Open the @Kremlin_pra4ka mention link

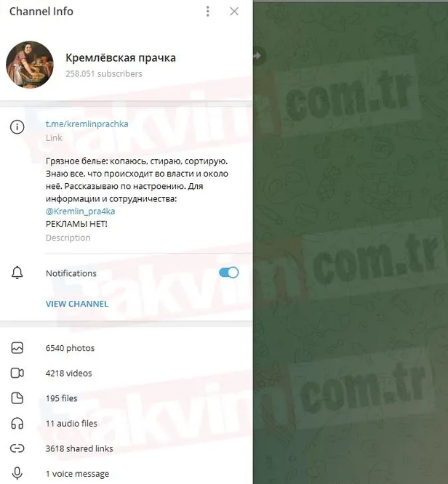(x=80, y=211)
